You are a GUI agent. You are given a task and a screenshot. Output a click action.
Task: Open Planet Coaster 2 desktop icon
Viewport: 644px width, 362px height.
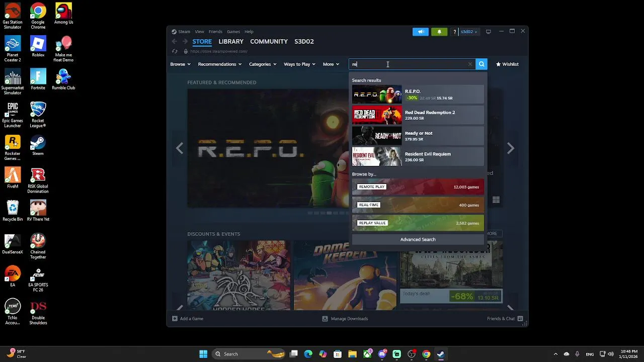(x=13, y=49)
